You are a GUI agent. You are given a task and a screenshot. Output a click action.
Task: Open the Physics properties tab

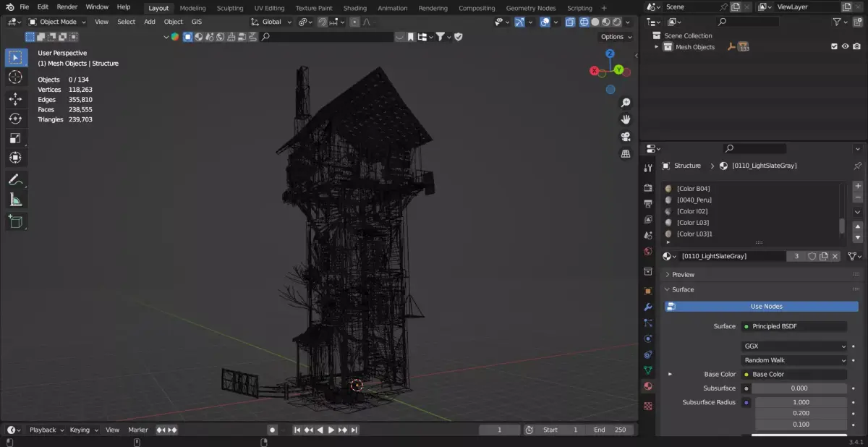click(x=648, y=339)
